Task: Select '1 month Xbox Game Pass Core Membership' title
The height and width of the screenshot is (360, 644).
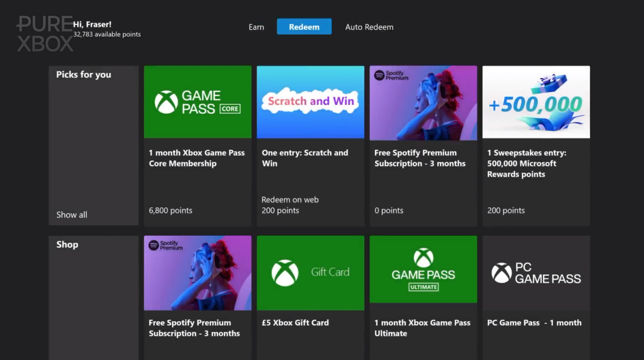Action: (x=197, y=158)
